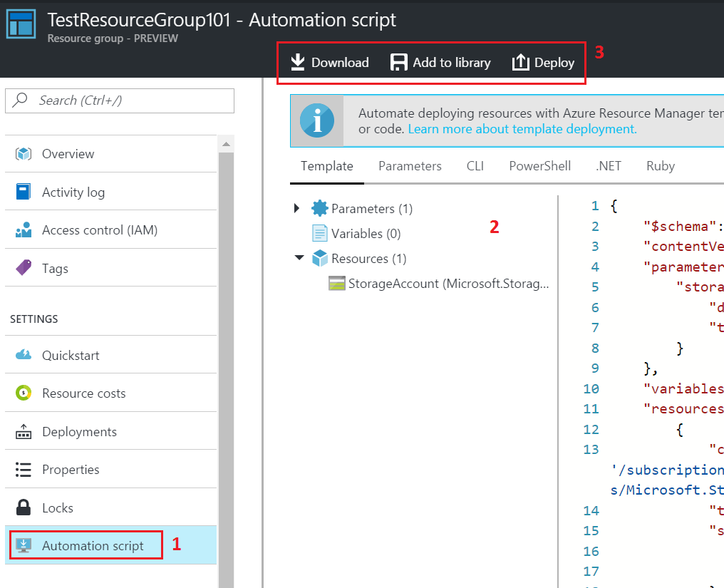Click the Locks padlock icon

24,507
